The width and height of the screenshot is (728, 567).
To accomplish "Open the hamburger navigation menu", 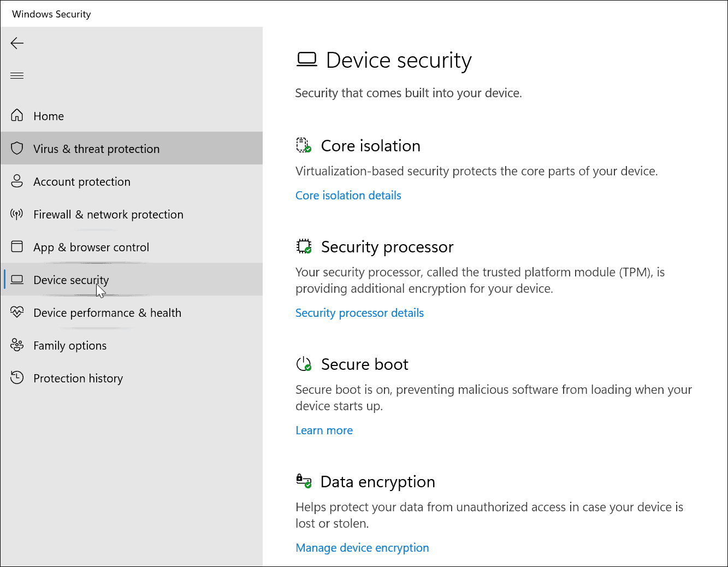I will point(17,75).
